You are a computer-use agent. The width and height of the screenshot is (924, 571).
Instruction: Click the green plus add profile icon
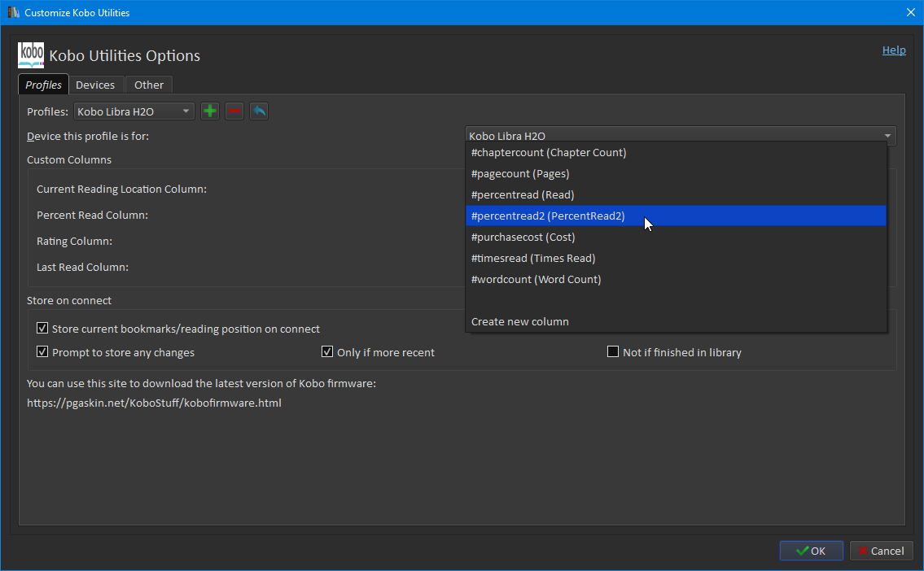(210, 111)
